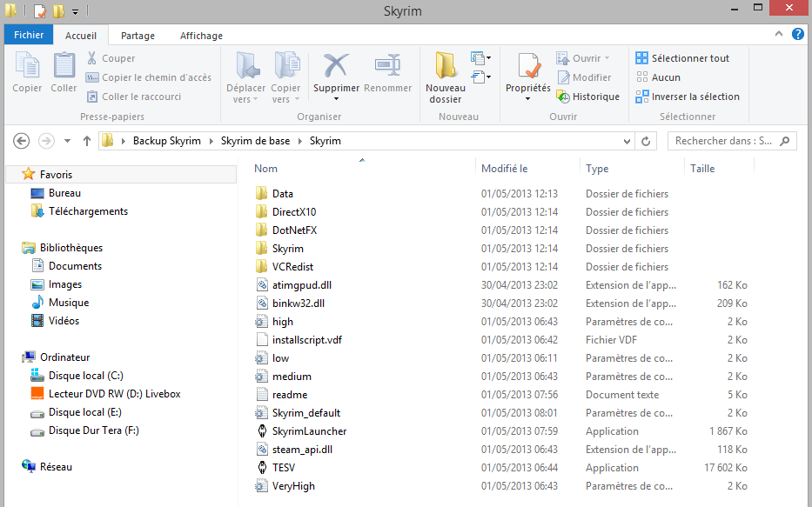Sort files by the Nom column
812x507 pixels.
click(x=265, y=168)
